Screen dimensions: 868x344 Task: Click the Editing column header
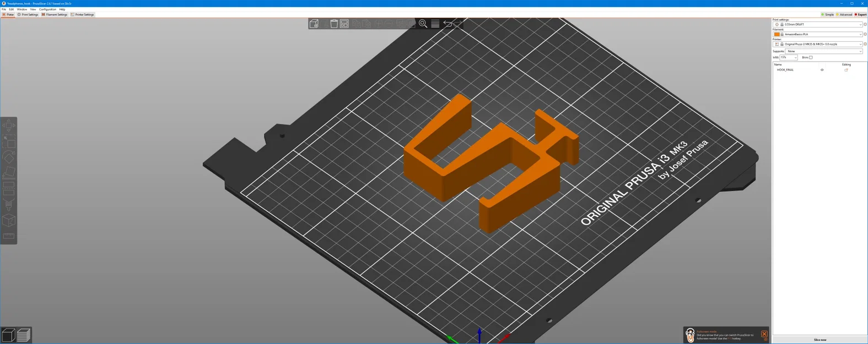click(x=846, y=64)
